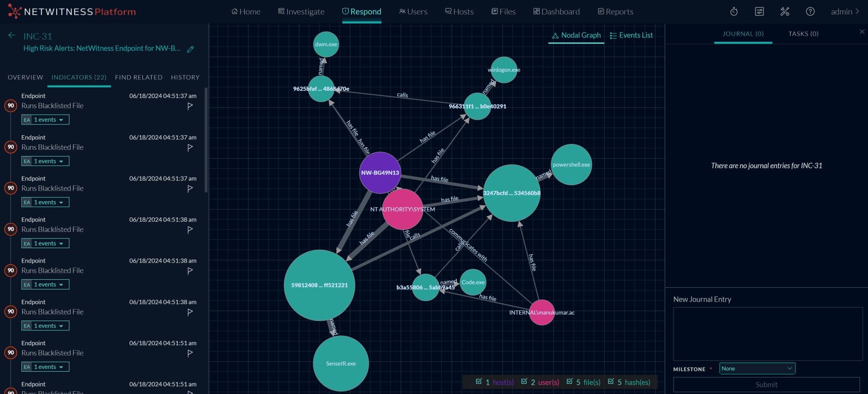868x394 pixels.
Task: Select the powershell.exe file node
Action: (571, 164)
